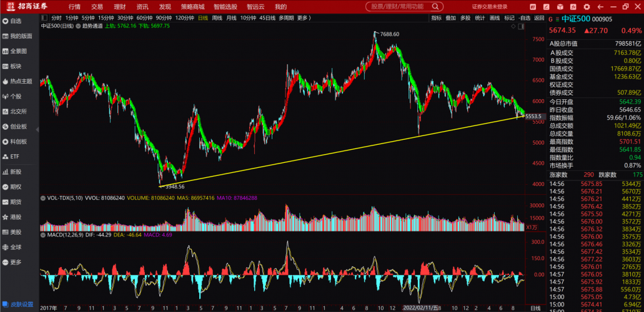Image resolution: width=644 pixels, height=312 pixels.
Task: Toggle the panel layout icon left of 分时
Action: click(x=44, y=17)
